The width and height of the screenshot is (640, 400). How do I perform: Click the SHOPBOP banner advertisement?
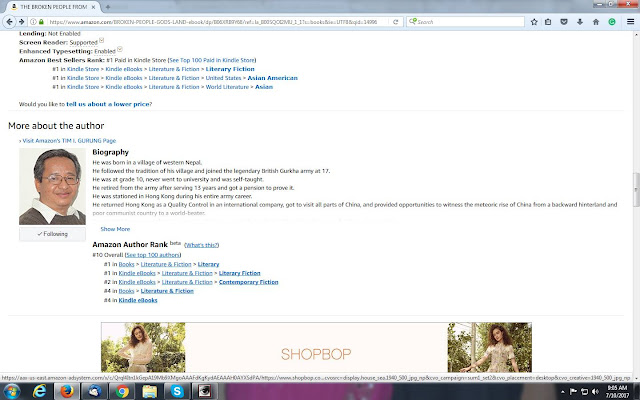click(316, 347)
